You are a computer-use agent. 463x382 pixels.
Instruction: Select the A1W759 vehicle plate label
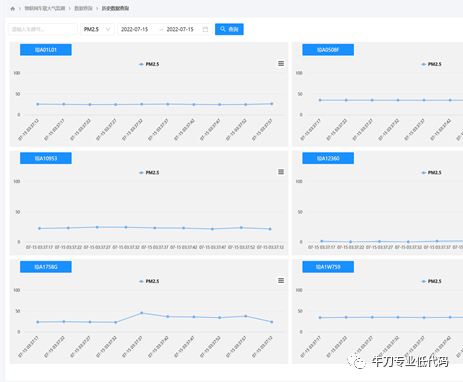[x=328, y=267]
